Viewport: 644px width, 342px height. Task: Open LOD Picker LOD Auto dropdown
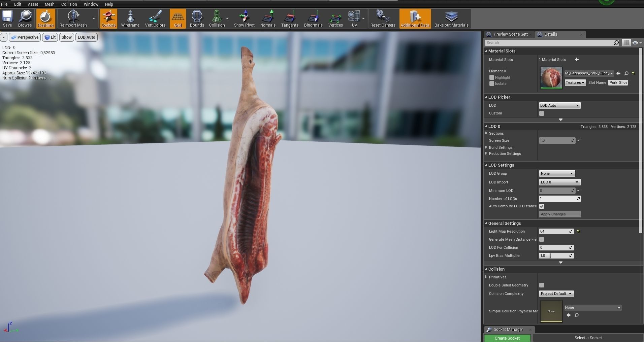(x=560, y=105)
